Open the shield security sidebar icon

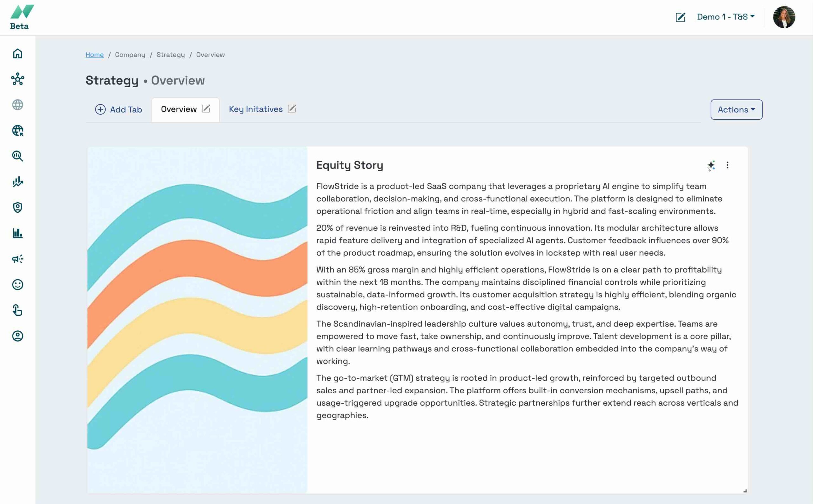(x=18, y=207)
